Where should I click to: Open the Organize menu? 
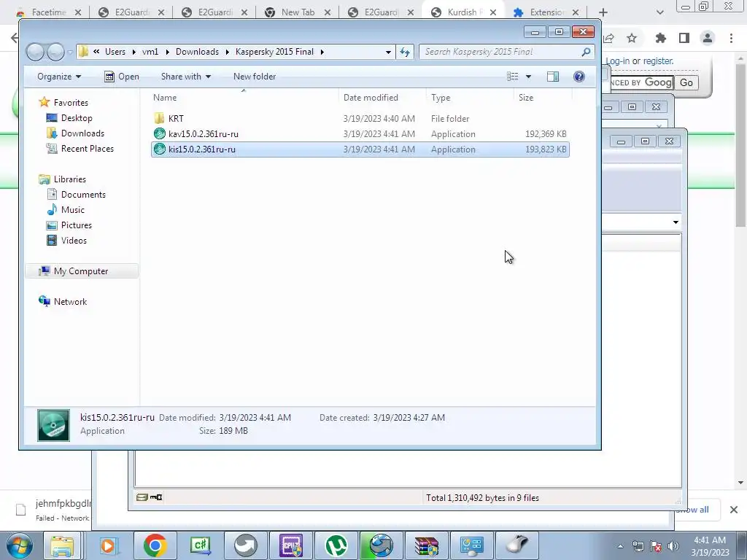[59, 77]
